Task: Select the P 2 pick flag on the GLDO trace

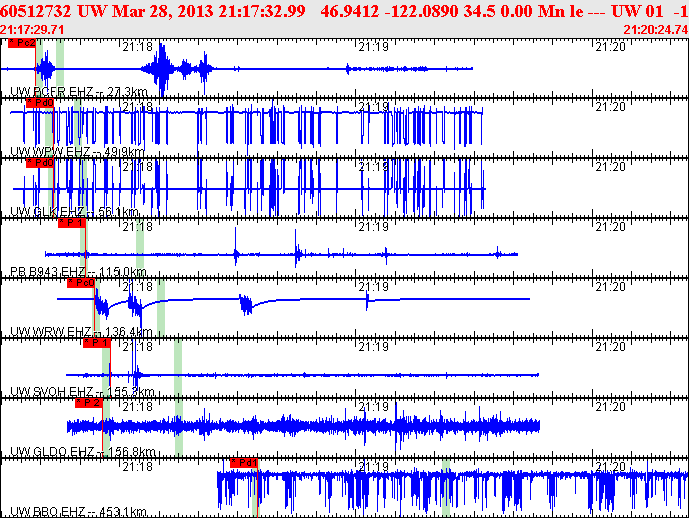Action: click(x=89, y=403)
